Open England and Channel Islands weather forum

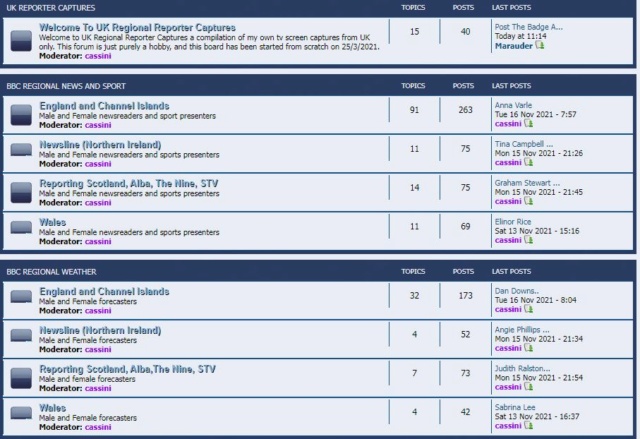click(104, 291)
